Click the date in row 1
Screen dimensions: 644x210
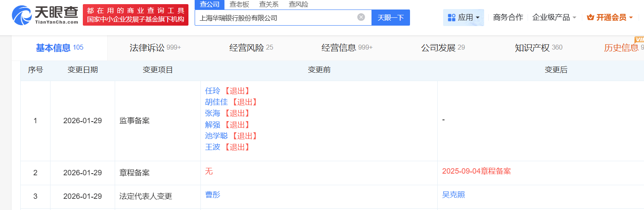tap(83, 121)
